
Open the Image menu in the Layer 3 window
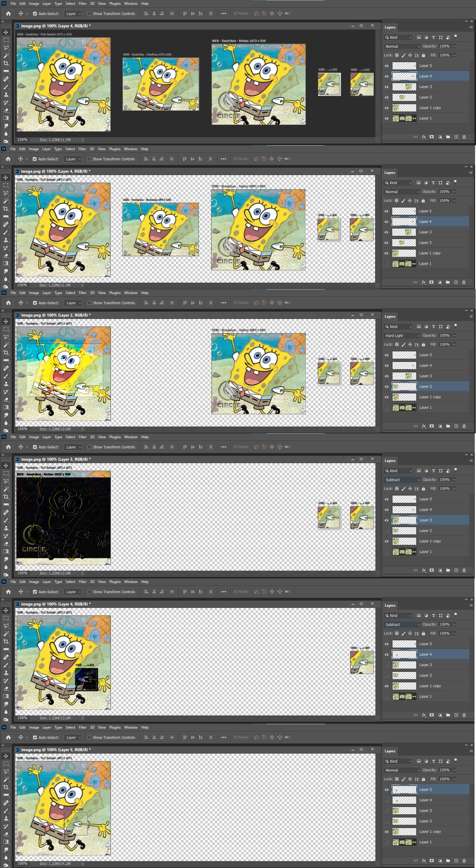34,437
